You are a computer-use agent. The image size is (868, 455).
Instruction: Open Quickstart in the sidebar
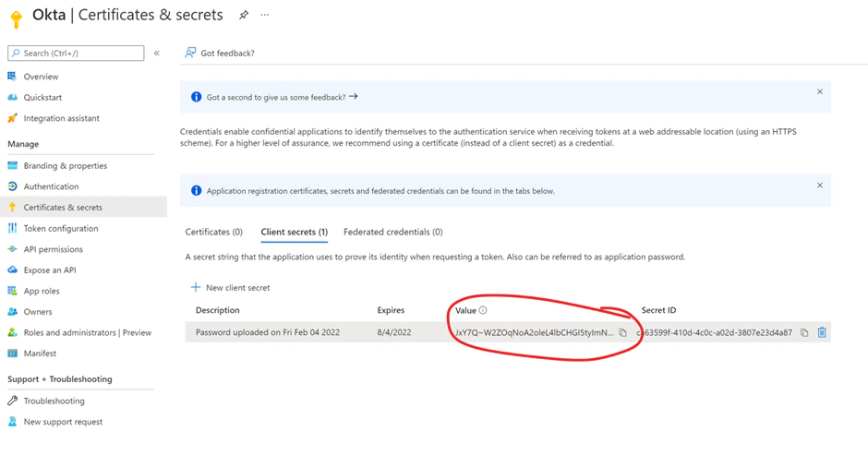[x=42, y=98]
